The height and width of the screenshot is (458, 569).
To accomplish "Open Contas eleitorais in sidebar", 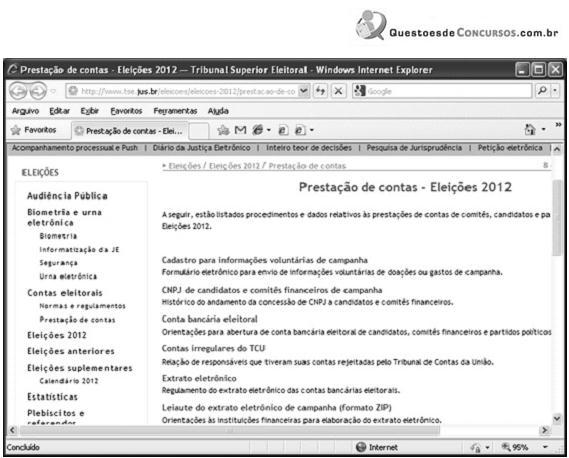I will [x=65, y=293].
